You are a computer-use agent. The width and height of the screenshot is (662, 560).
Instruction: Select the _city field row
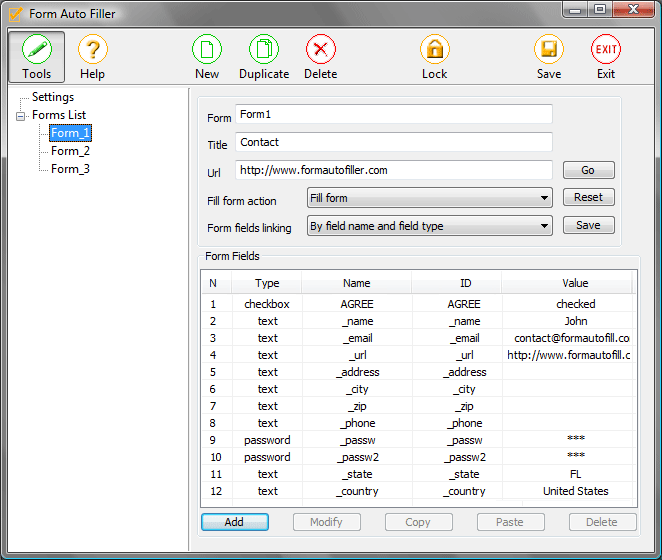[418, 389]
